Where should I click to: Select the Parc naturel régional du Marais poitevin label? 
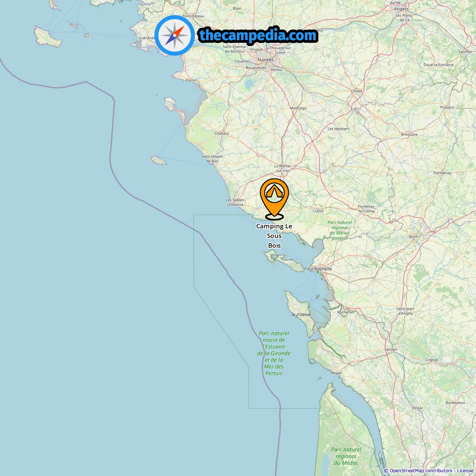[340, 230]
